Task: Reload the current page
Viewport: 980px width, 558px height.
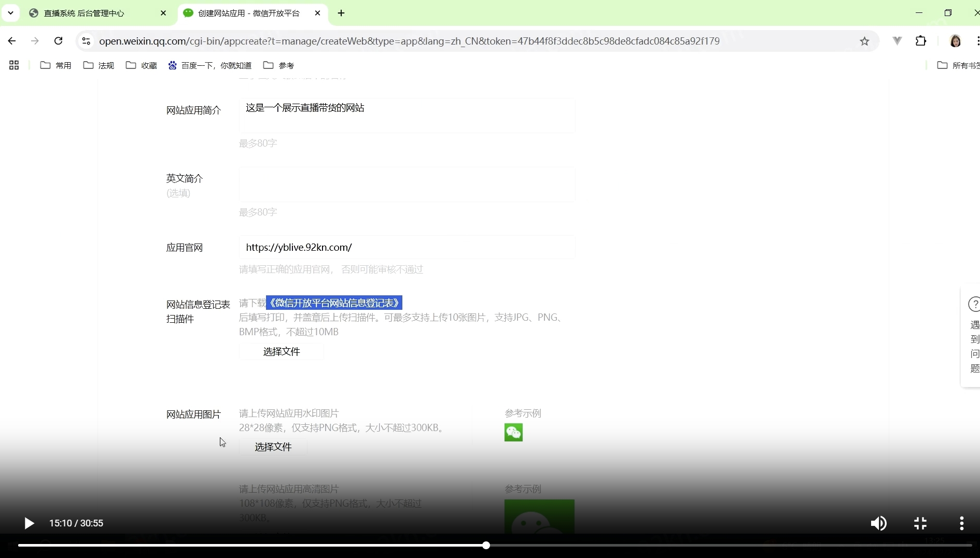Action: [59, 41]
